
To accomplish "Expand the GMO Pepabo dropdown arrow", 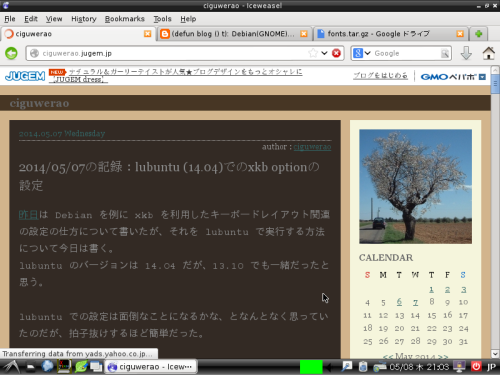I will [482, 77].
